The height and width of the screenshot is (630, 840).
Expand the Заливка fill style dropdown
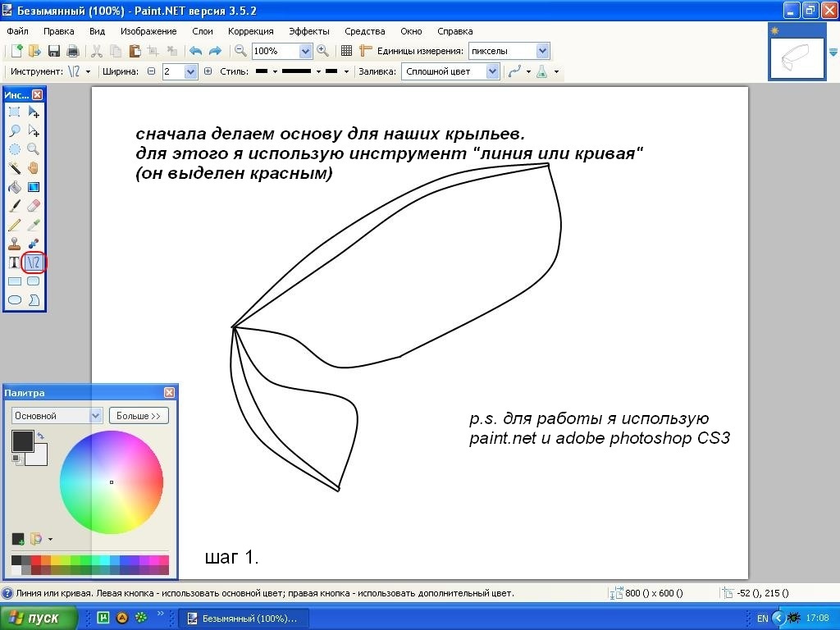coord(492,71)
